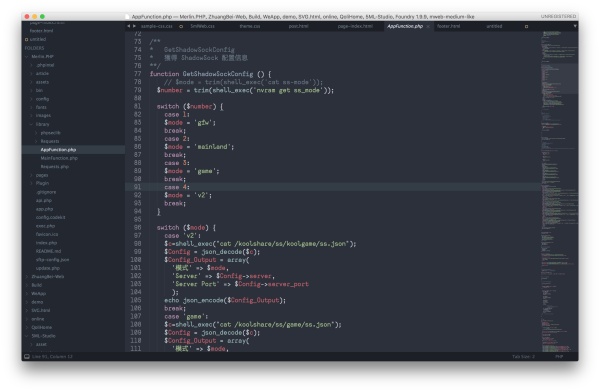Open sftp-config.json in sidebar
600x392 pixels.
click(52, 260)
